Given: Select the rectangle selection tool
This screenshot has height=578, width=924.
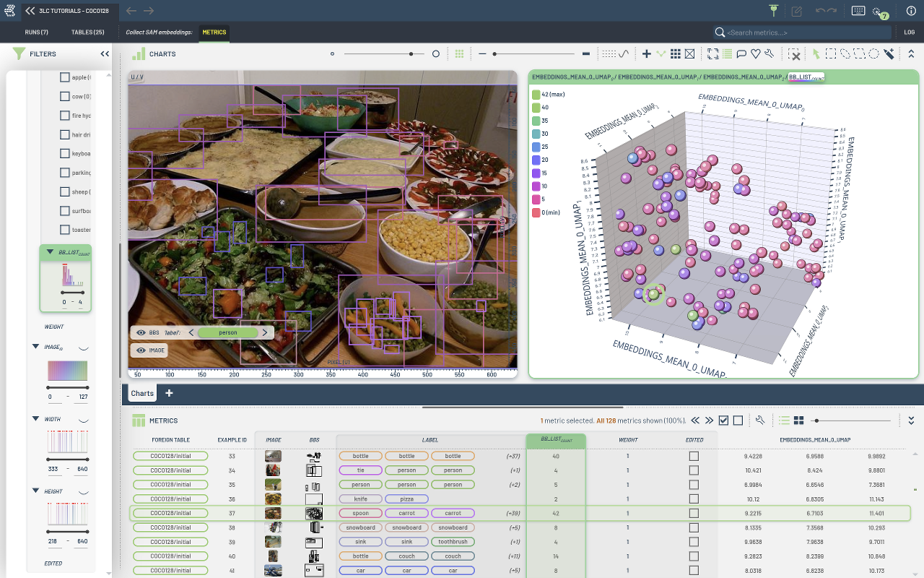Looking at the screenshot, I should click(x=831, y=54).
